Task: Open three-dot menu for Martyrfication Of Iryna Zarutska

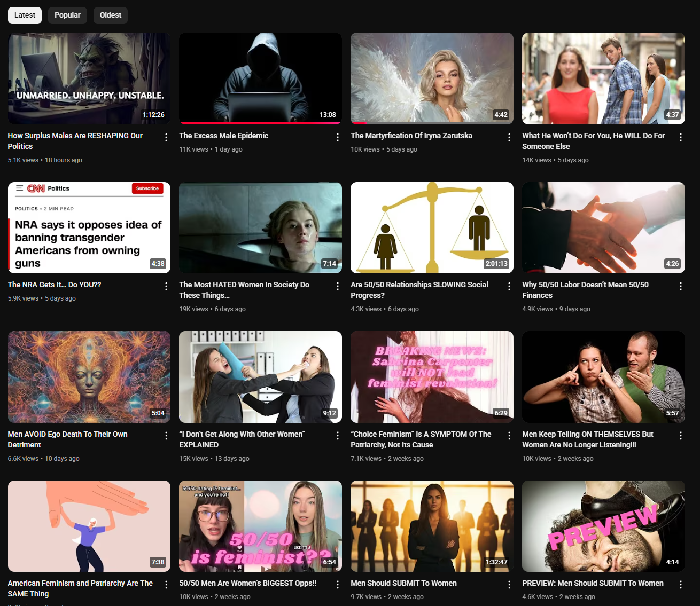Action: click(x=509, y=137)
